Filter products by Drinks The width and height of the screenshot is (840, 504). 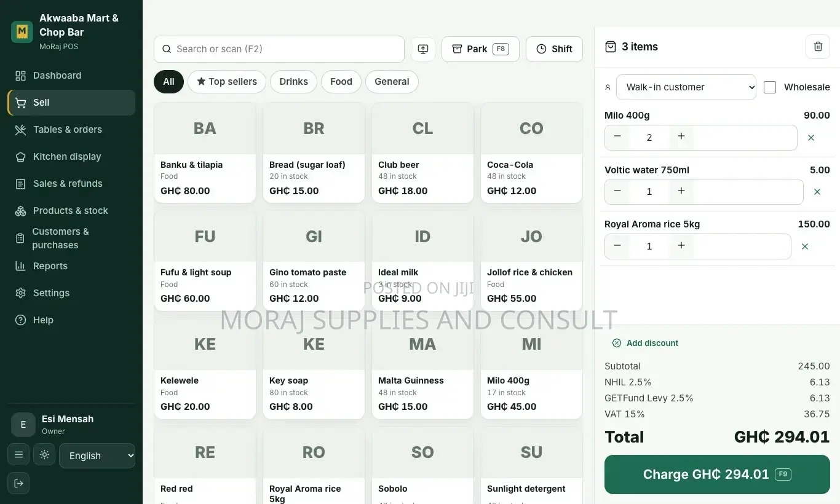click(x=293, y=82)
